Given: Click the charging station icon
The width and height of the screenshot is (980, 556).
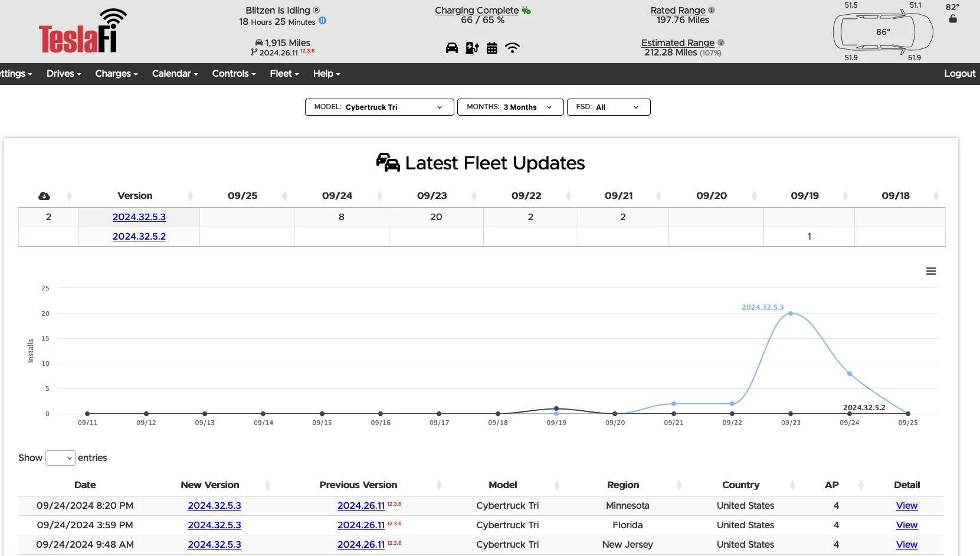Looking at the screenshot, I should (x=472, y=48).
